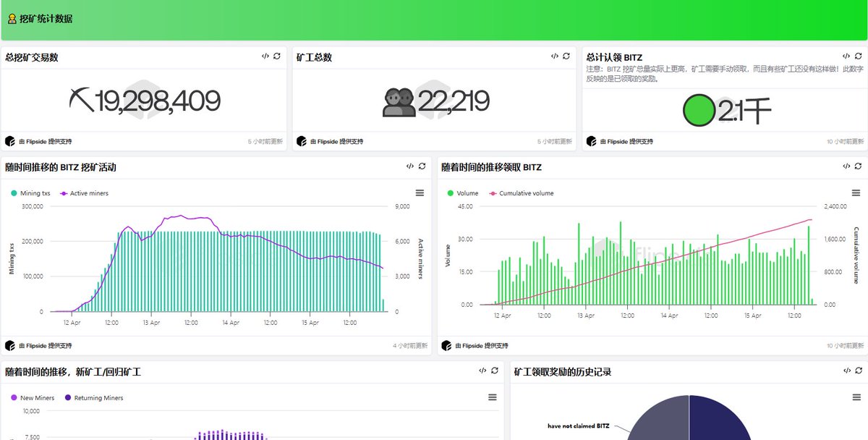Select the 22,219 total miners value
The height and width of the screenshot is (440, 868).
pyautogui.click(x=453, y=101)
